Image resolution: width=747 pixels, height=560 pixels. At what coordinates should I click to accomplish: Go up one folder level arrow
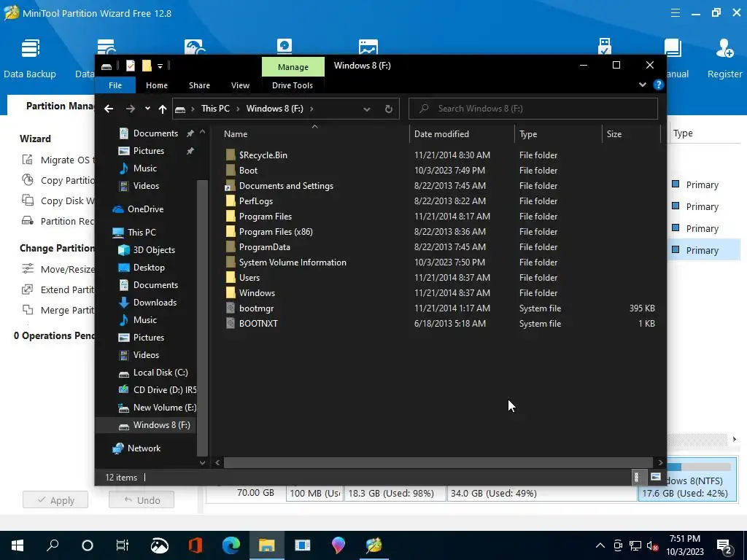click(x=163, y=109)
